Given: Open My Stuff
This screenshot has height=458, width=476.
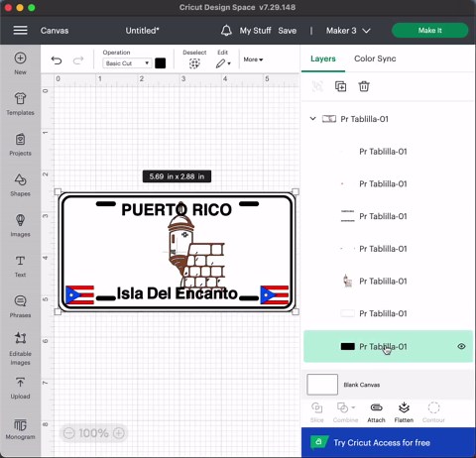Looking at the screenshot, I should pyautogui.click(x=255, y=31).
